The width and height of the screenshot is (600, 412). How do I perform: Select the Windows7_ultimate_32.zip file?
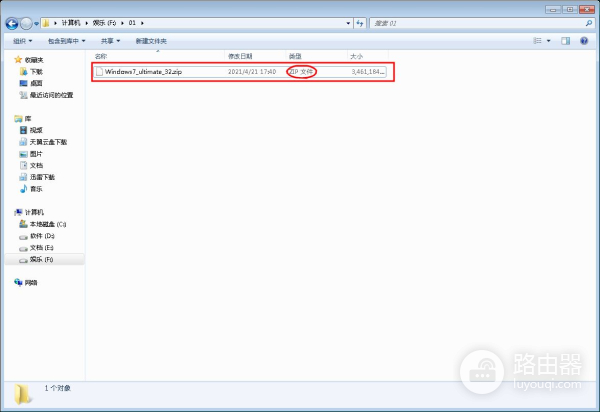point(240,72)
